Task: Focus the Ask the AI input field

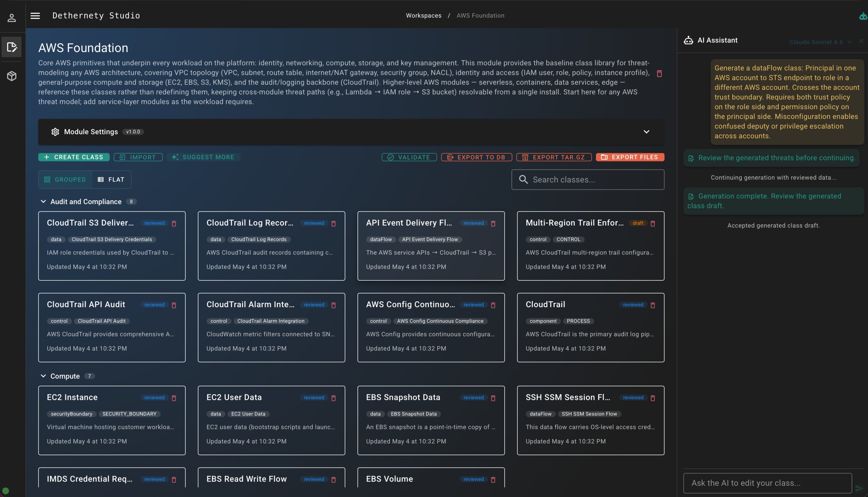Action: [x=767, y=483]
